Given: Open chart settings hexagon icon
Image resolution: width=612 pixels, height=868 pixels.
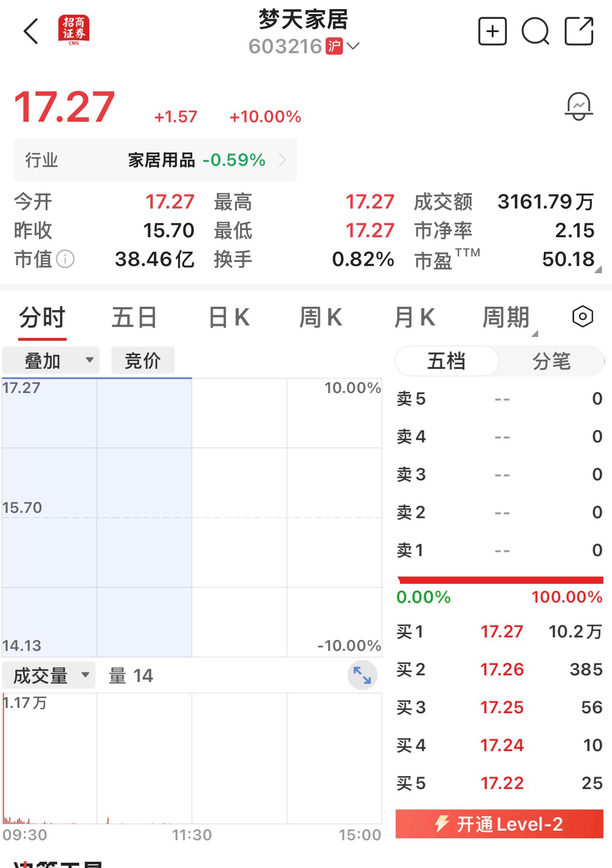Looking at the screenshot, I should coord(582,317).
